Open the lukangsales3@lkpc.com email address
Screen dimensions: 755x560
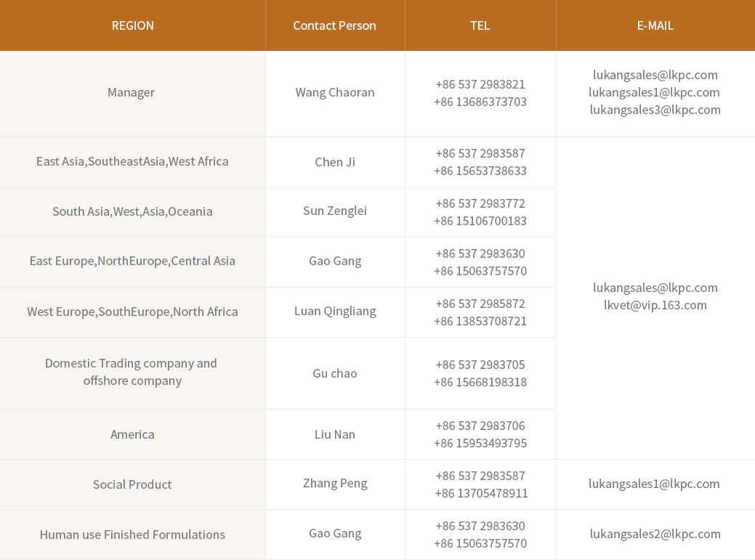655,110
